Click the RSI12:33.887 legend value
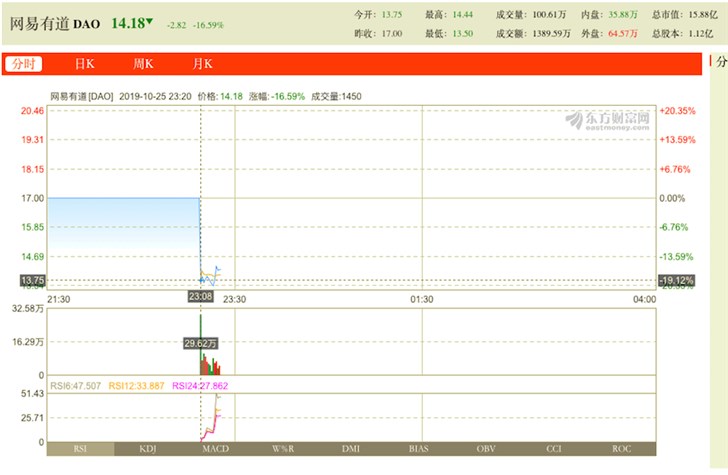This screenshot has height=475, width=728. [x=136, y=386]
